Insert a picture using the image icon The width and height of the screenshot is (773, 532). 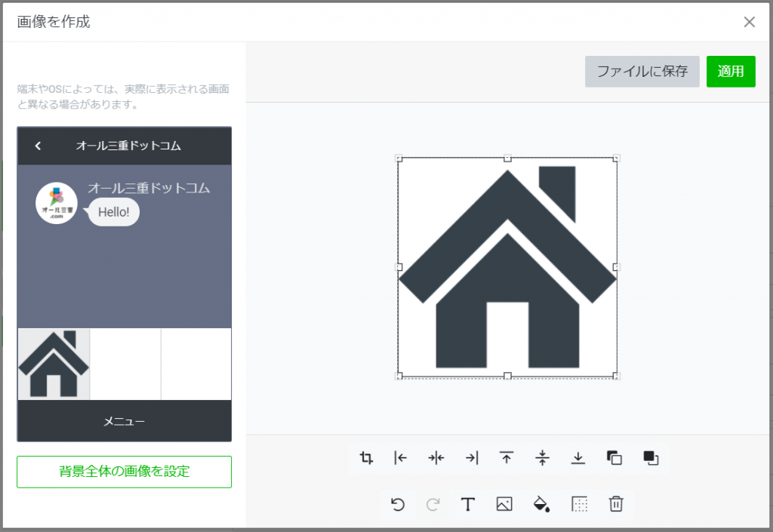tap(504, 504)
